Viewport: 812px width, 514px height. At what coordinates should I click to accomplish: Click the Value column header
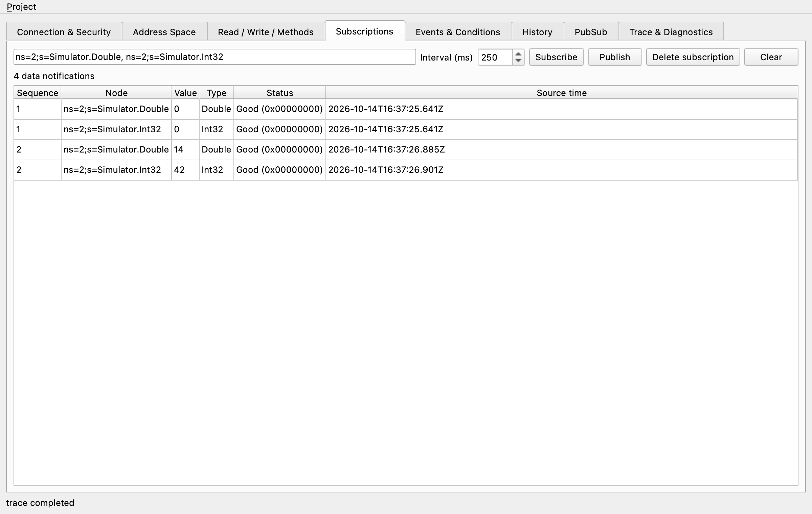tap(185, 93)
